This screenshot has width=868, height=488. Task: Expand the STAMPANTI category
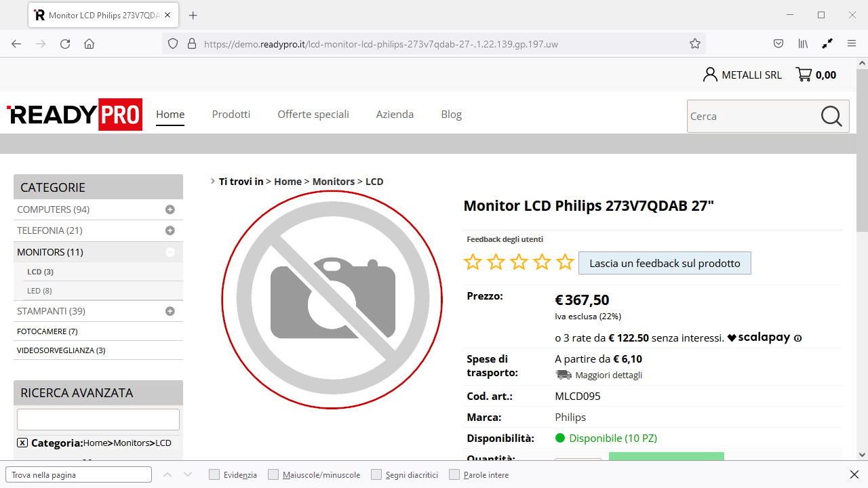click(170, 311)
